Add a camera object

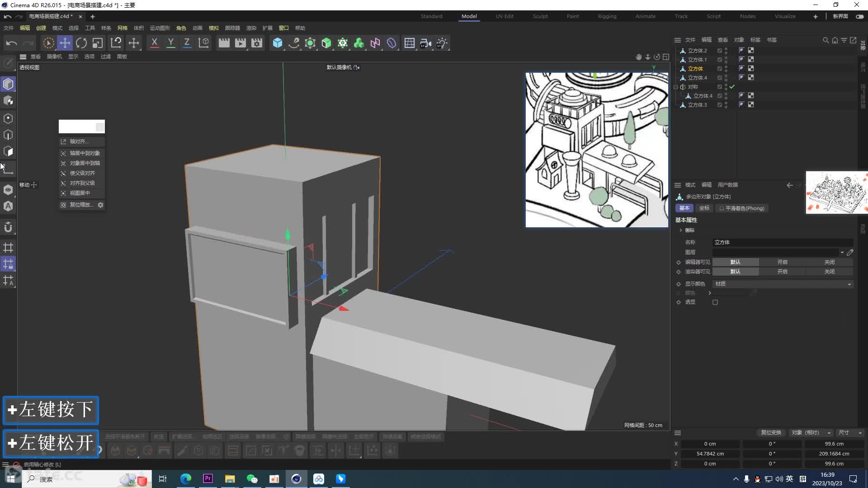pos(426,43)
